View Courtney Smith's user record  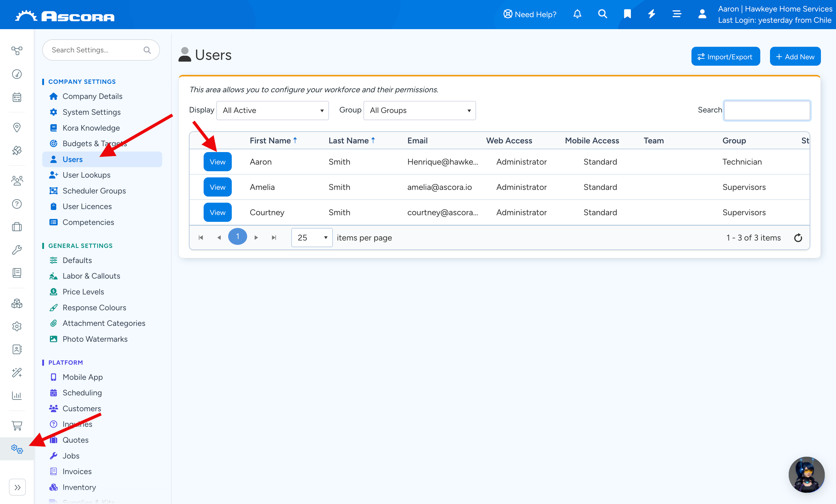coord(217,213)
